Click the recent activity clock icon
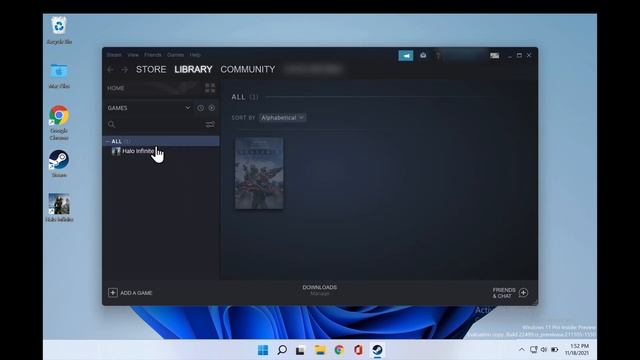 (200, 108)
